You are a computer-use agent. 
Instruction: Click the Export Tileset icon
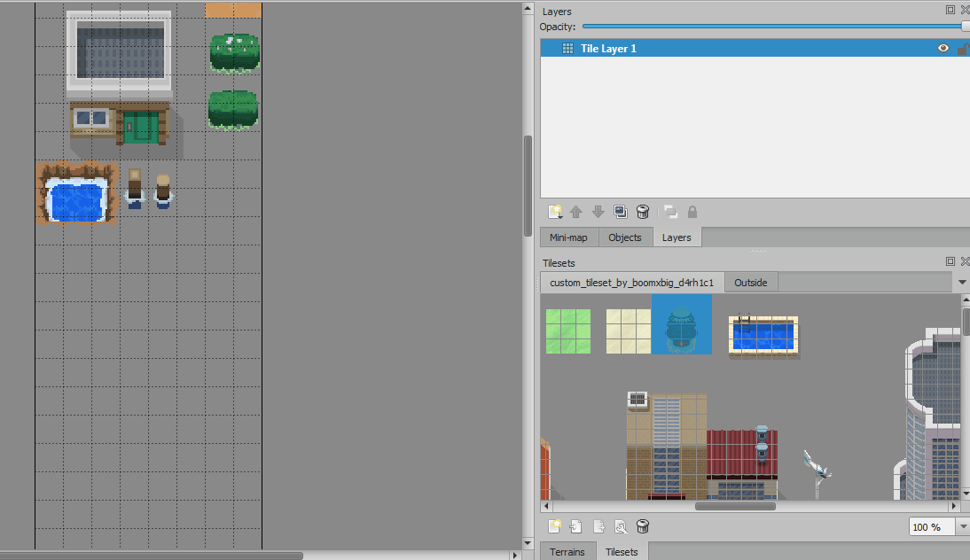(599, 526)
